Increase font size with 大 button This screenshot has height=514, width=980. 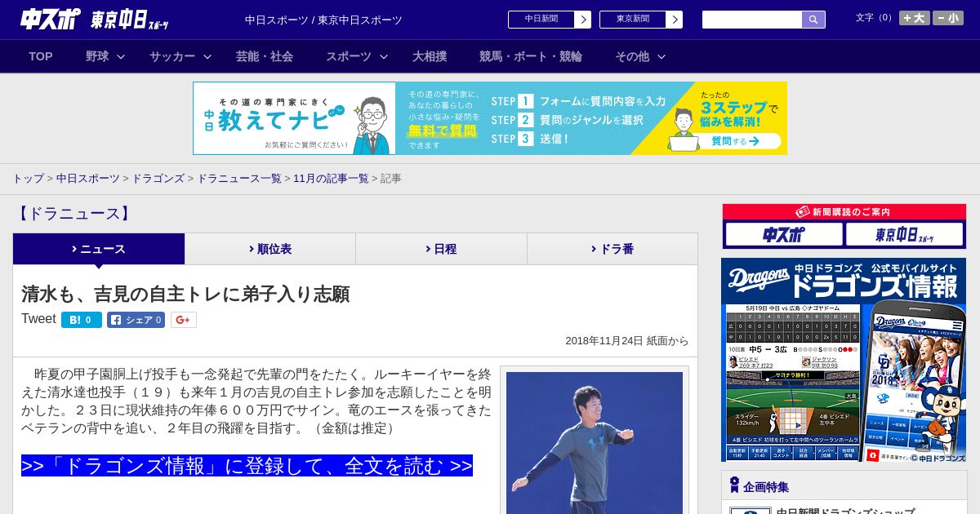tap(915, 18)
